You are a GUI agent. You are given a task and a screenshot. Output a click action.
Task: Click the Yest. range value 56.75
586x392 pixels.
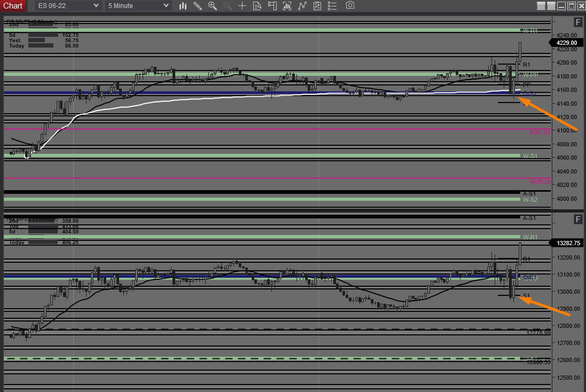tap(72, 41)
